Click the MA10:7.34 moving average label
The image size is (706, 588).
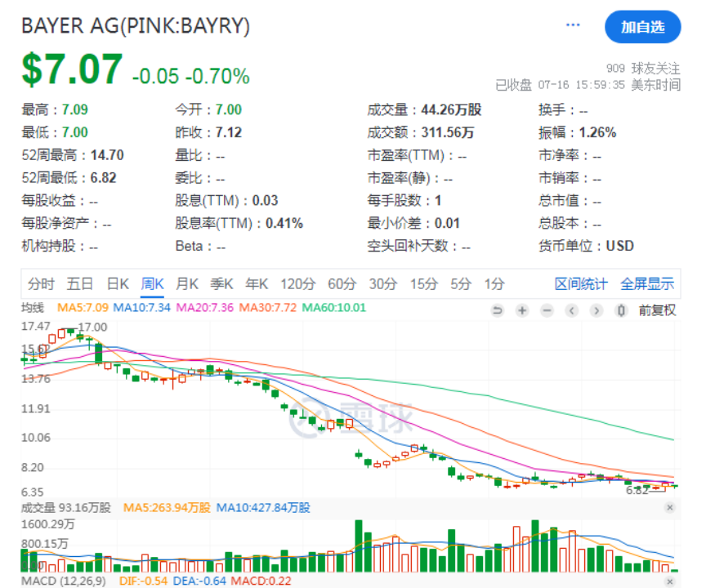click(x=142, y=308)
